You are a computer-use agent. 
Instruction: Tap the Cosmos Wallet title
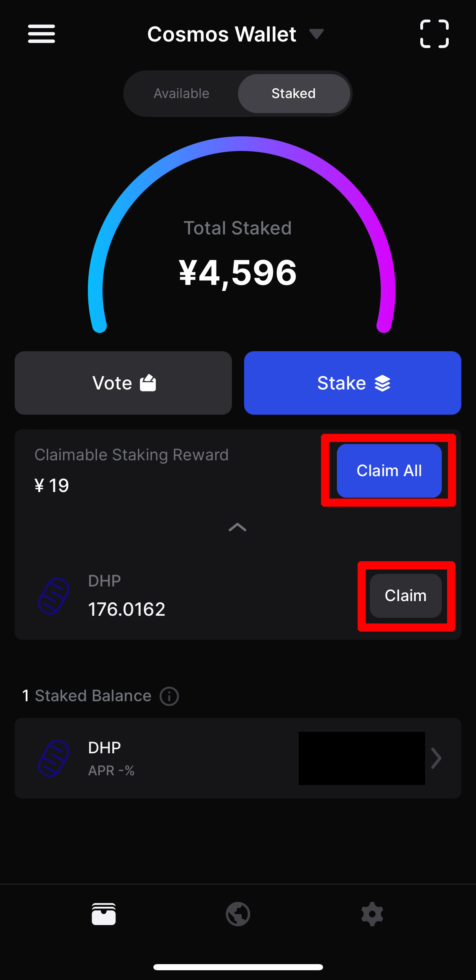[222, 34]
